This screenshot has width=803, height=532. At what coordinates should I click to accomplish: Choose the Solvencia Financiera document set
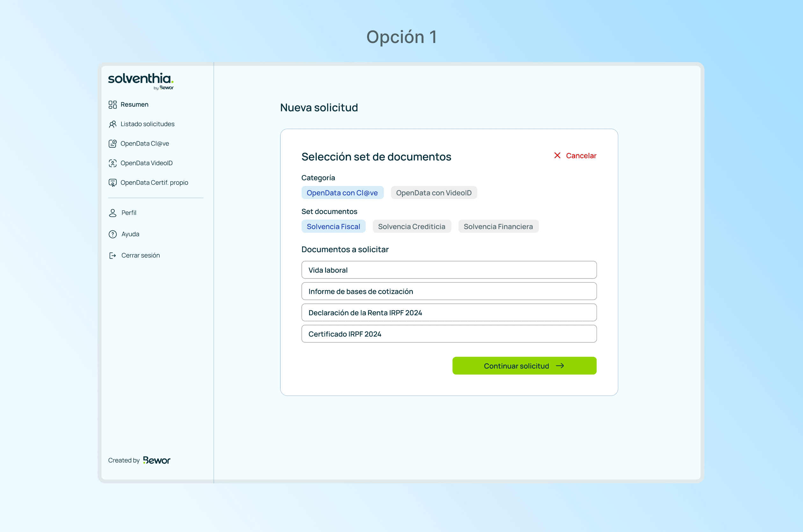[498, 226]
